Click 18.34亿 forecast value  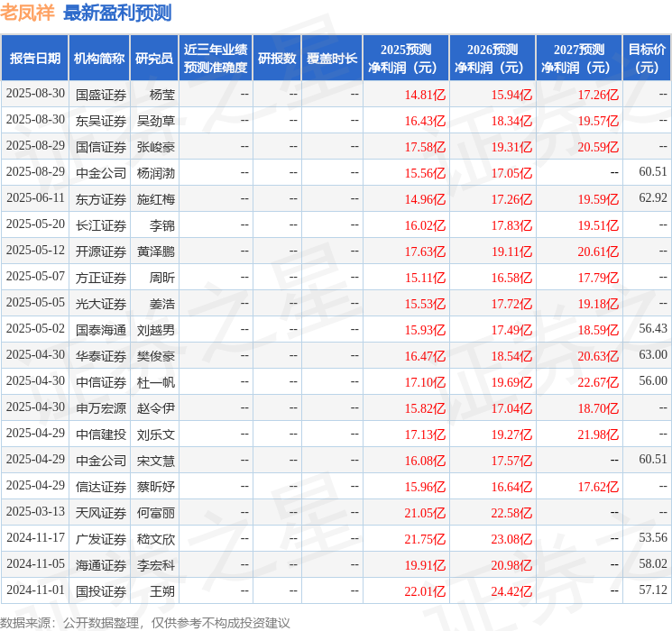click(511, 121)
